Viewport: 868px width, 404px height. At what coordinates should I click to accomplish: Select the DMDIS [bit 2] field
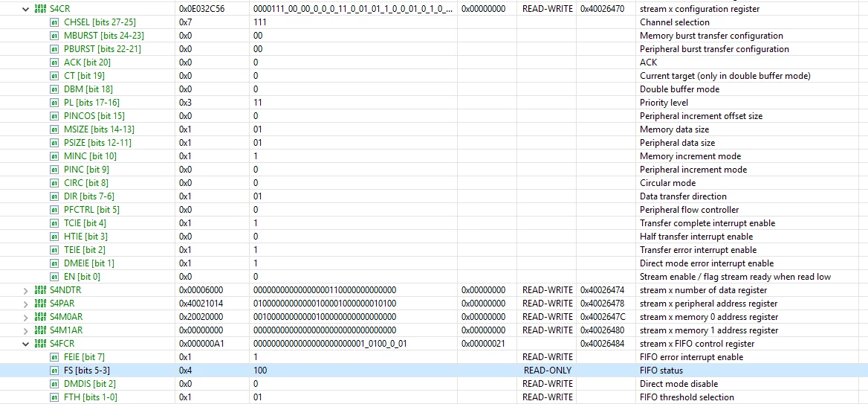pos(89,383)
